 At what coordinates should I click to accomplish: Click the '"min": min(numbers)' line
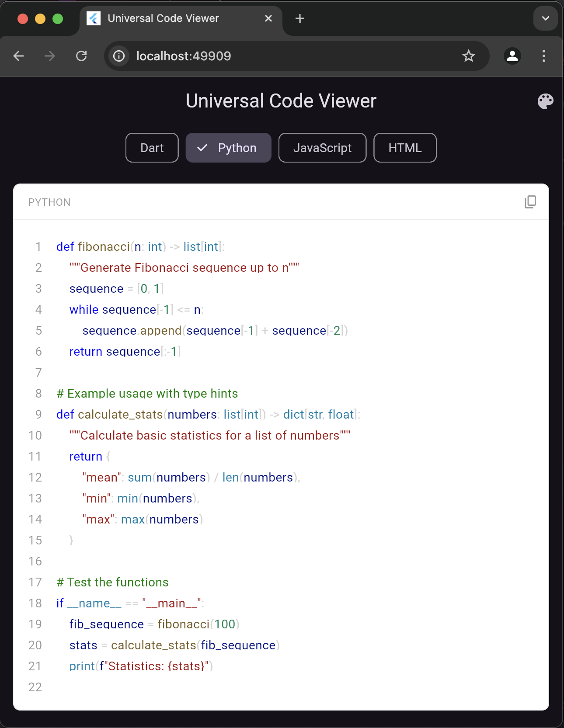point(141,499)
